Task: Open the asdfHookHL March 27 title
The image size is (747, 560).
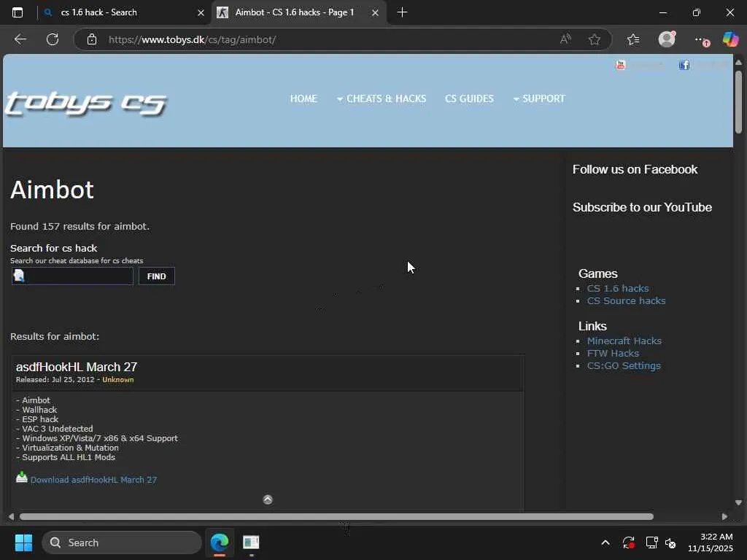Action: [77, 367]
